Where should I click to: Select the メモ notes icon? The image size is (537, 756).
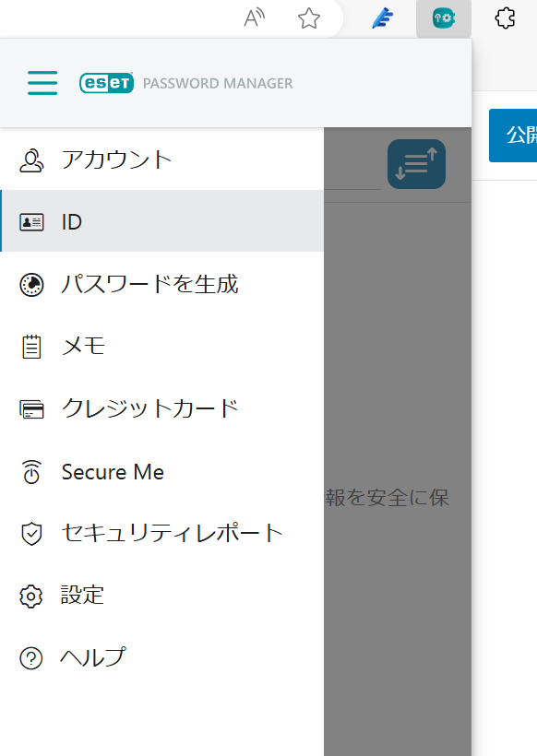click(x=30, y=347)
